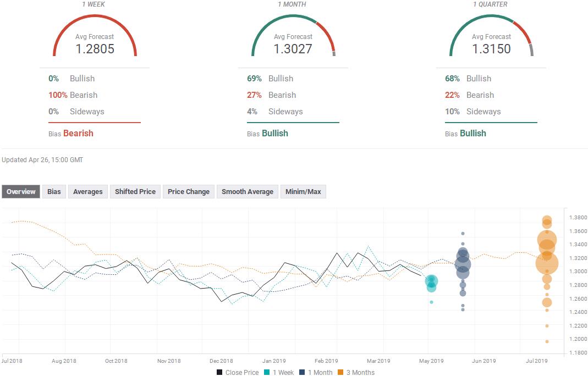Select the Averages tab
This screenshot has height=376, width=588.
tap(88, 192)
